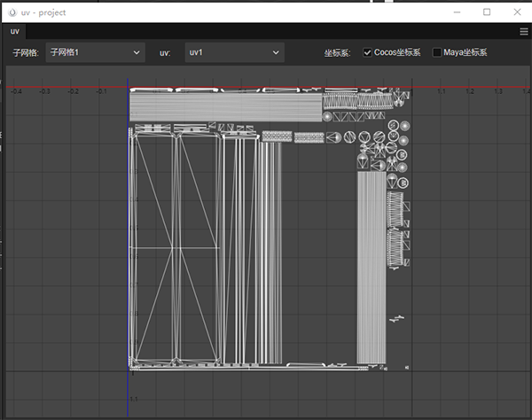
Task: Click the Cocos坐标系 label text
Action: point(397,53)
